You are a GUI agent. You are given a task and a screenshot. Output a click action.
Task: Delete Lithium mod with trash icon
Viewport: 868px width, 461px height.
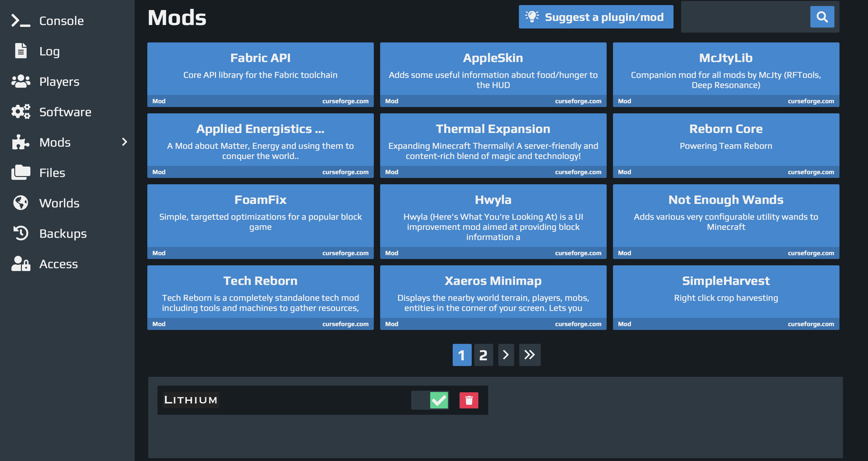pyautogui.click(x=469, y=400)
